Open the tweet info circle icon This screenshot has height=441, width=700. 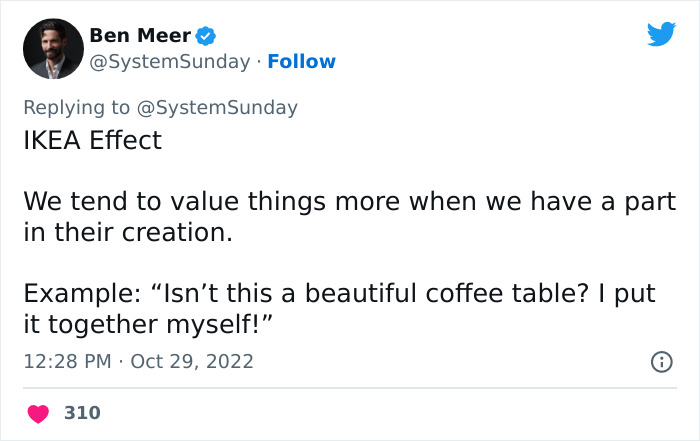(662, 360)
